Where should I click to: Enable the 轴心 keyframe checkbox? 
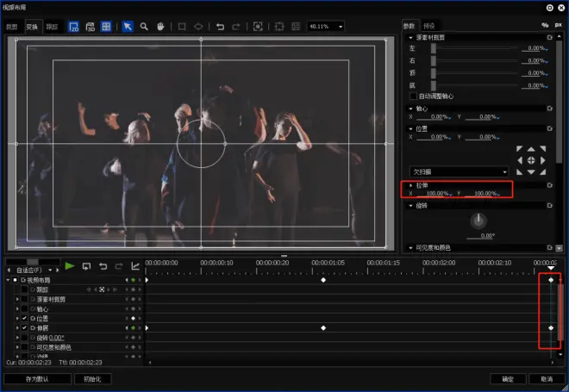(24, 309)
